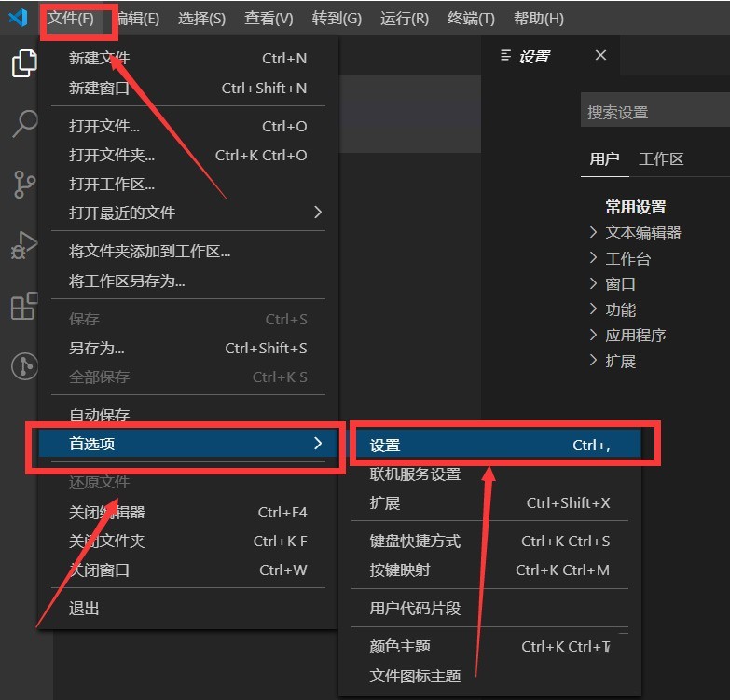
Task: Expand the 首选项 submenu
Action: [x=188, y=444]
